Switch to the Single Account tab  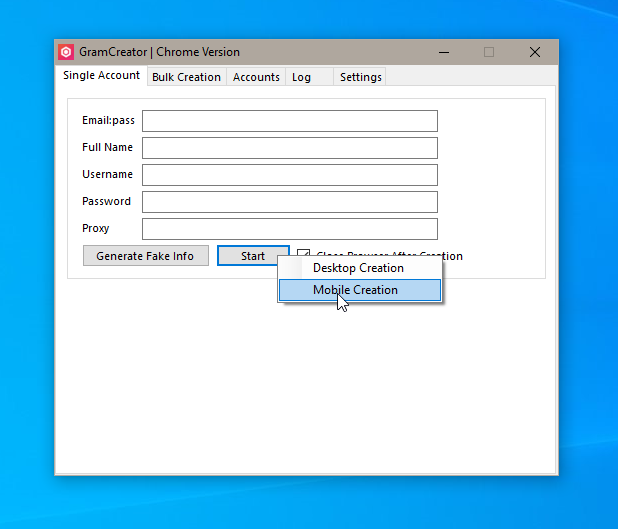pos(101,75)
